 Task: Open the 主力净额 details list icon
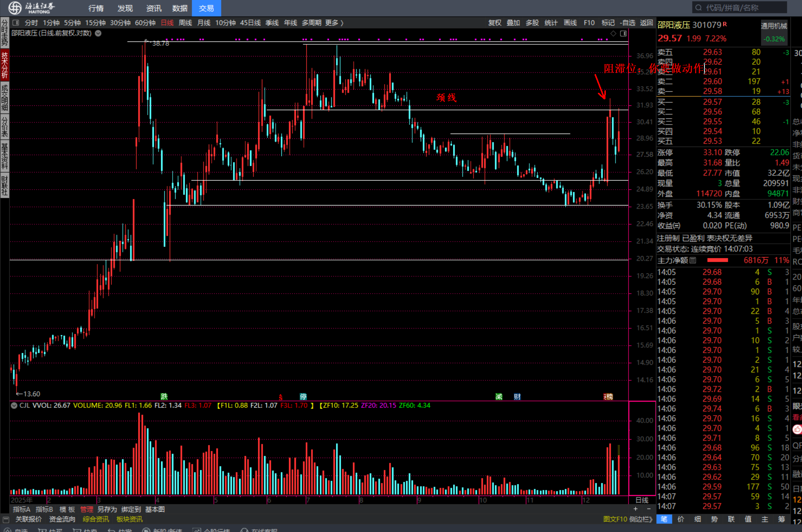(693, 260)
